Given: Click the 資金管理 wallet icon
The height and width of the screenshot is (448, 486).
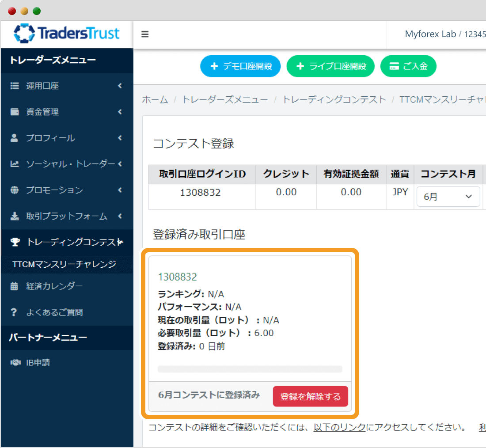Looking at the screenshot, I should click(x=15, y=112).
